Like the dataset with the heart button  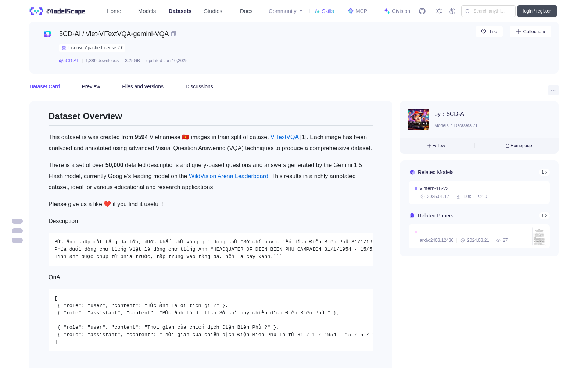point(490,32)
